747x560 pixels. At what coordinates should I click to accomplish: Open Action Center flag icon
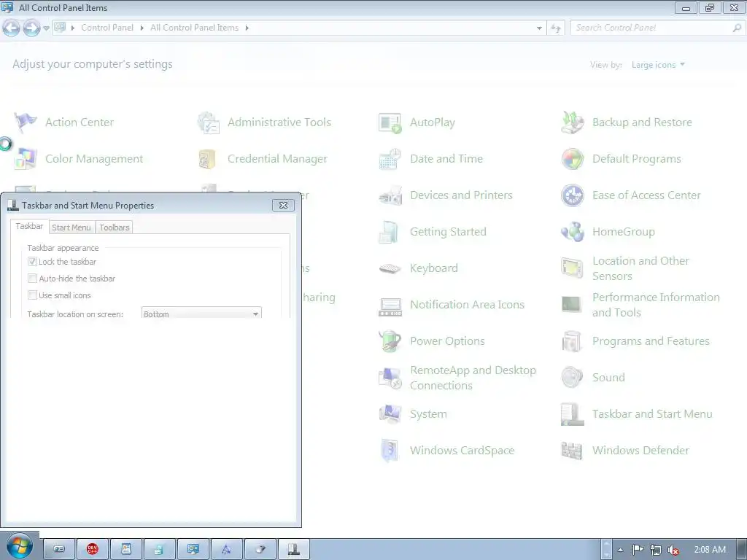26,122
